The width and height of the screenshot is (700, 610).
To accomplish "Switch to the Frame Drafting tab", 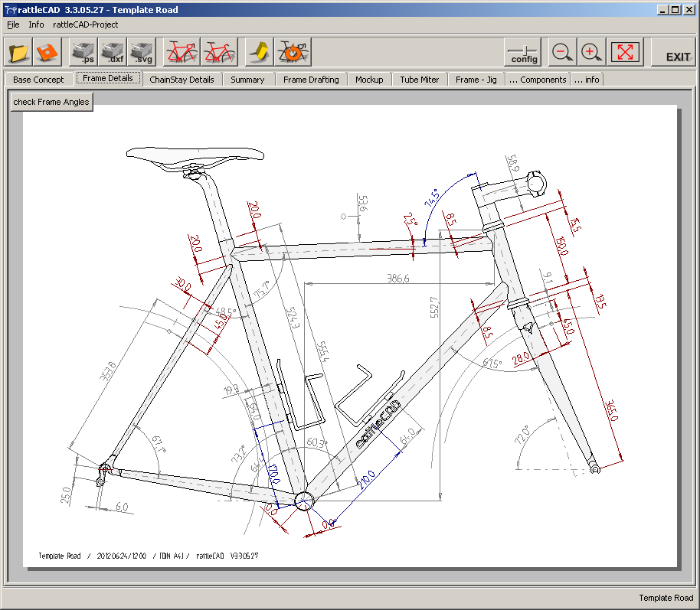I will click(x=311, y=80).
